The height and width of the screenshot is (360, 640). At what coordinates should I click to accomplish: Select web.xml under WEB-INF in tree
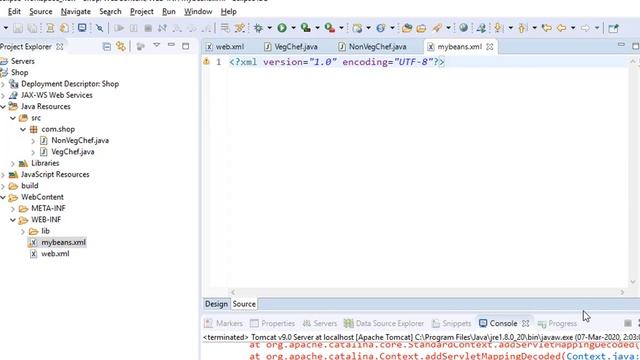pyautogui.click(x=55, y=254)
